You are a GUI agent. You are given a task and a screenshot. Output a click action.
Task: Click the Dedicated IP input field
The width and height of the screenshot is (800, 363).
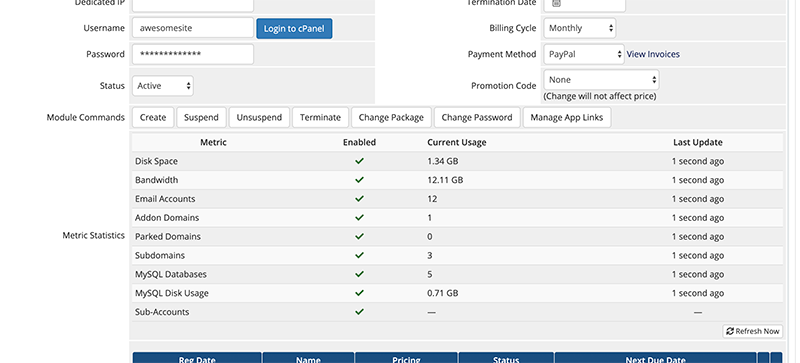click(x=193, y=5)
